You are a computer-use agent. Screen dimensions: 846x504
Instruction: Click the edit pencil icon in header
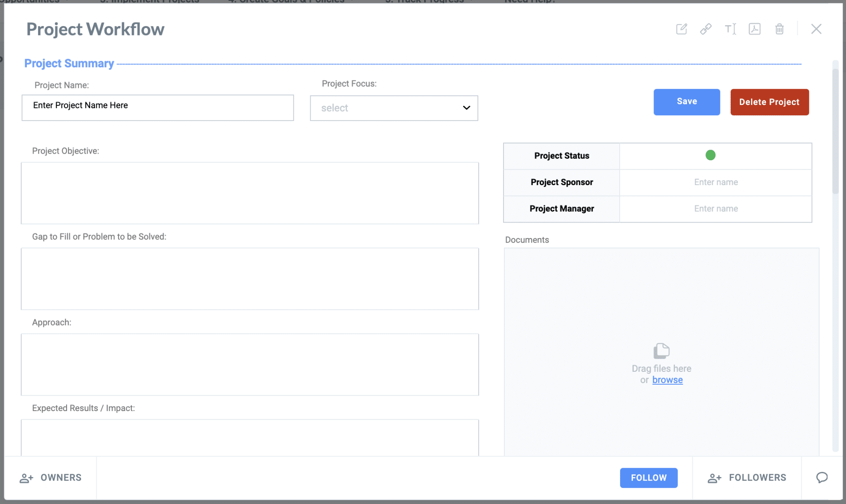click(681, 29)
